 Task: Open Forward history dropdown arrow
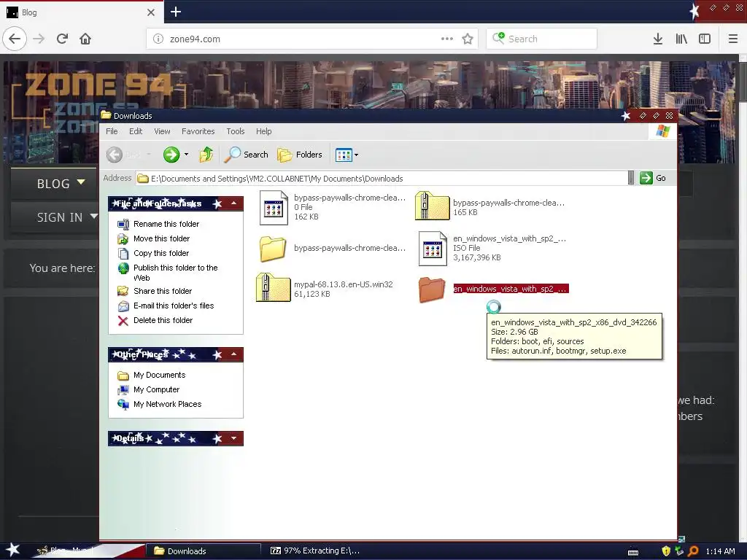[186, 155]
